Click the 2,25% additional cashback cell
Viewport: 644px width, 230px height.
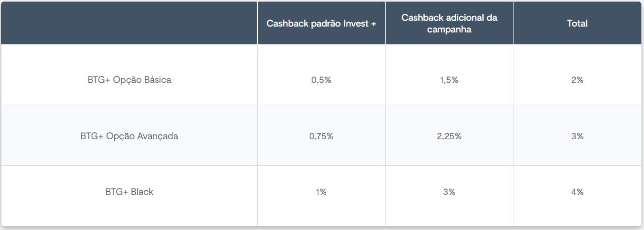point(449,137)
